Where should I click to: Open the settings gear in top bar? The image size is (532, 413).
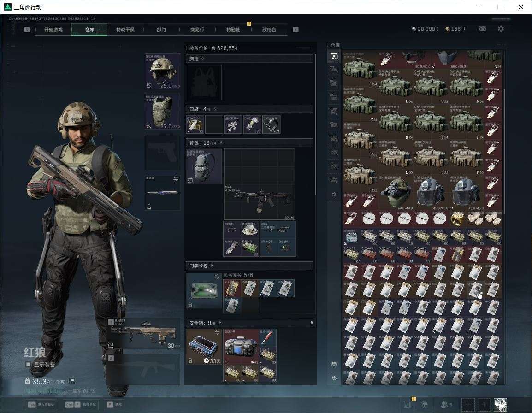501,29
